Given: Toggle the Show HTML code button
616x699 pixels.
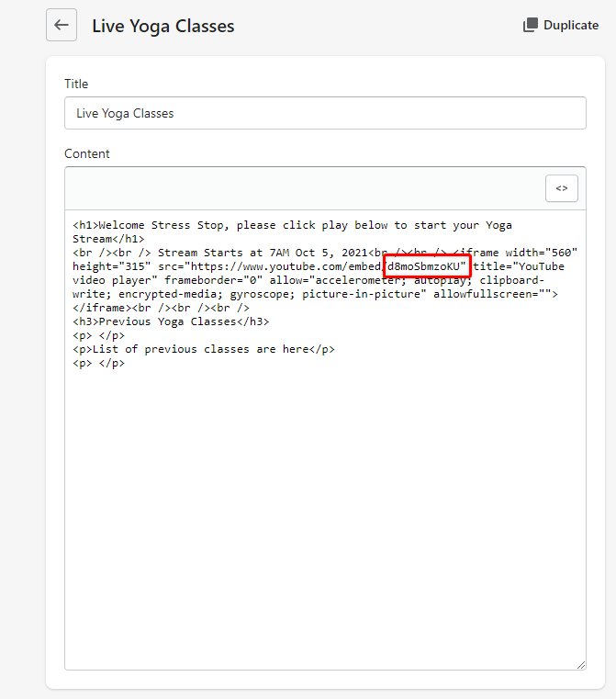Looking at the screenshot, I should [561, 187].
